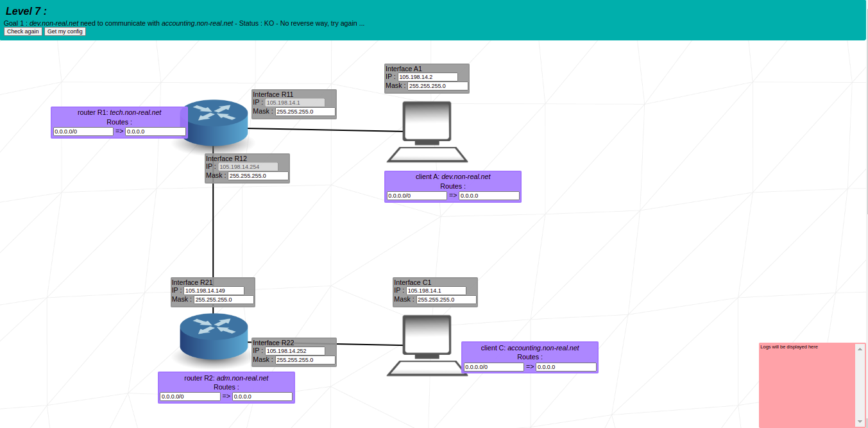Viewport: 868px width, 428px height.
Task: Edit Interface A1 Mask field
Action: 438,86
